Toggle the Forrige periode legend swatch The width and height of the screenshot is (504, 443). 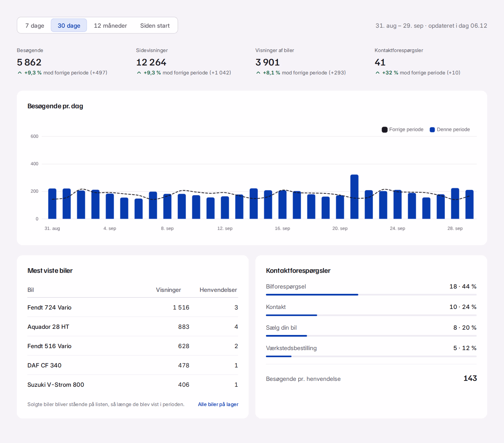pos(385,130)
